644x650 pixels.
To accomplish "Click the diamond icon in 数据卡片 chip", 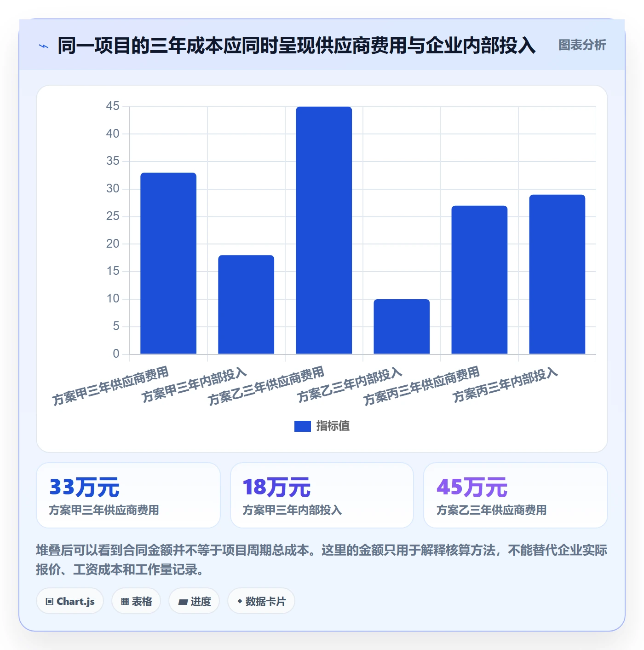I will [240, 601].
